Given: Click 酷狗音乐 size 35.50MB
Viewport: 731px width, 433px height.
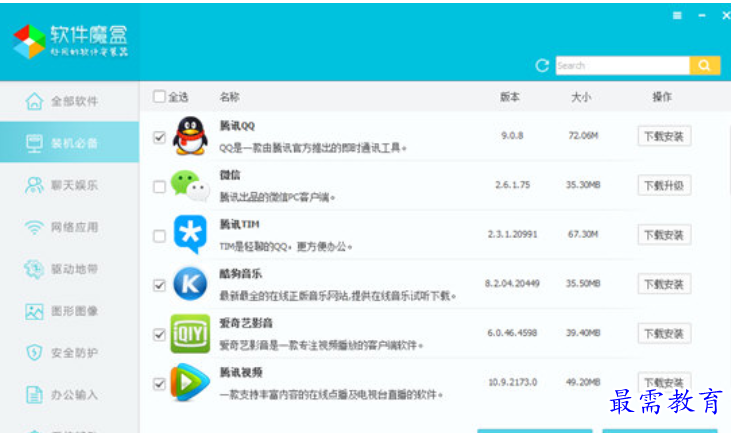Looking at the screenshot, I should 583,283.
